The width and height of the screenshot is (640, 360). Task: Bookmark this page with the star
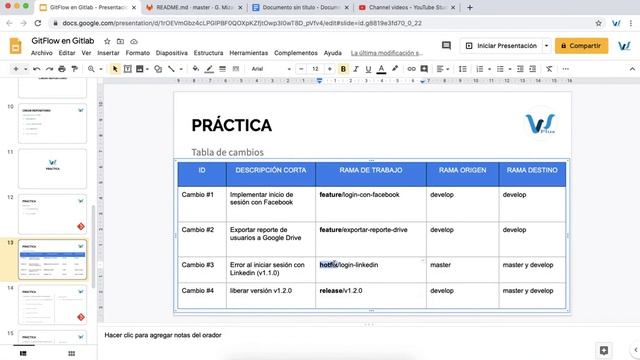[x=598, y=23]
